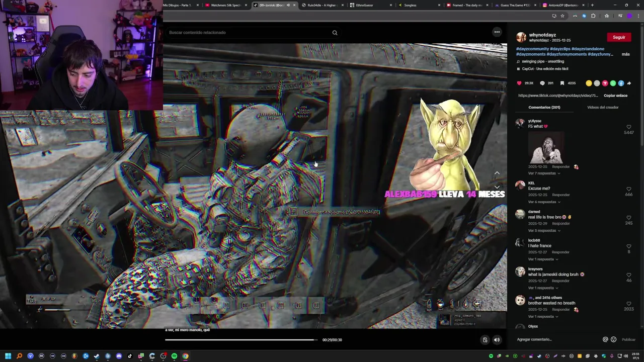Viewport: 644px width, 362px height.
Task: Open the purple Chrome profile avatar
Action: click(x=629, y=16)
